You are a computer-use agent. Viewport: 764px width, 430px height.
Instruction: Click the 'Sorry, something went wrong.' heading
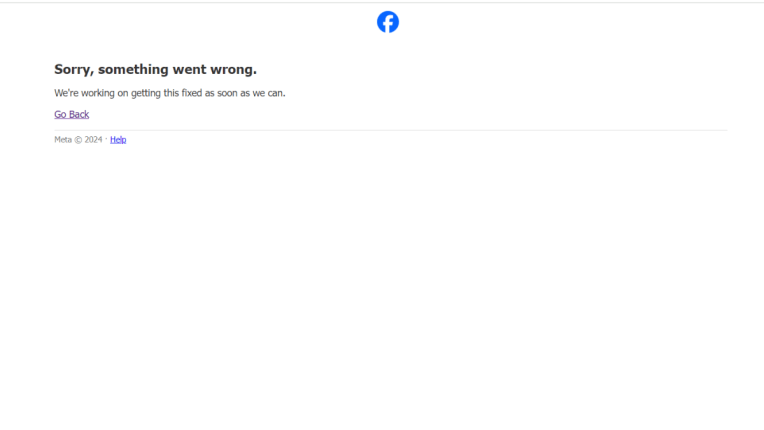click(x=155, y=69)
